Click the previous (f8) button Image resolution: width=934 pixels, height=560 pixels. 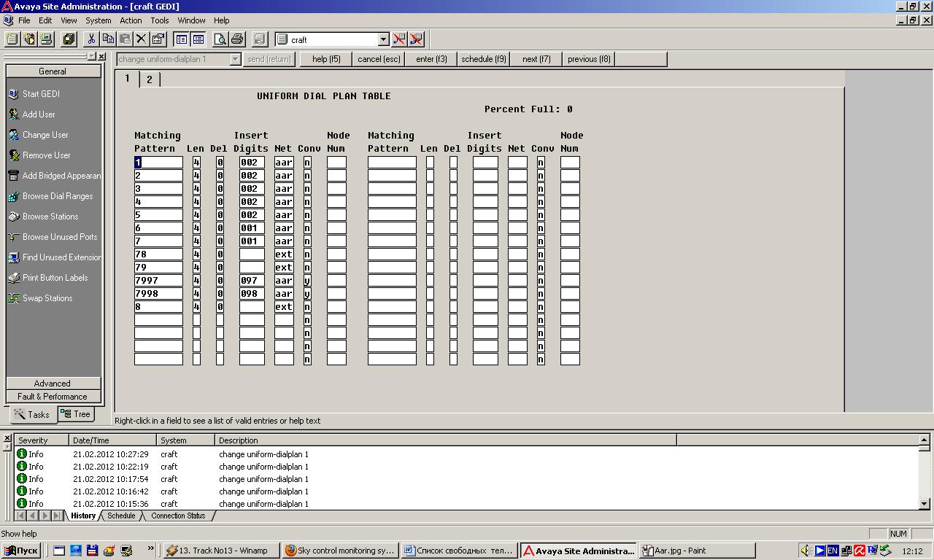(x=589, y=59)
